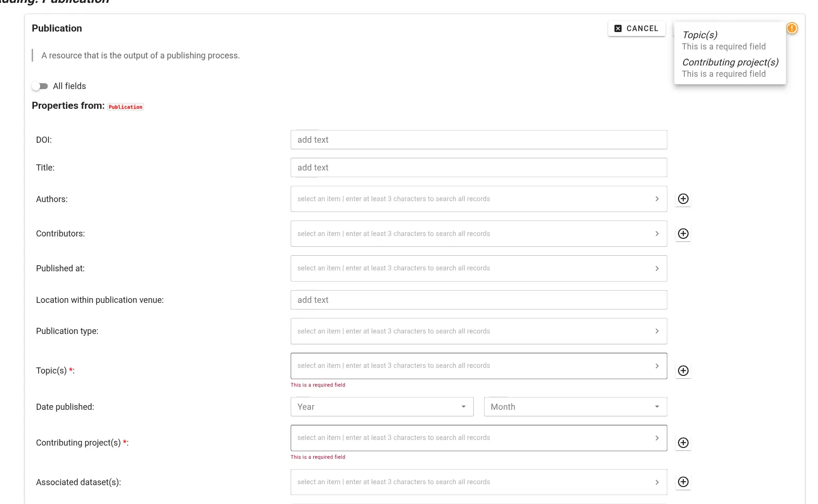Expand the Published at selection list
The image size is (818, 504).
click(657, 268)
